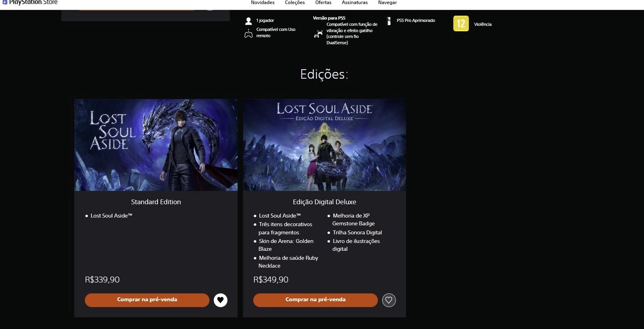Click Melhoria de saúde Ruby Necklace item
The image size is (644, 329).
click(288, 262)
